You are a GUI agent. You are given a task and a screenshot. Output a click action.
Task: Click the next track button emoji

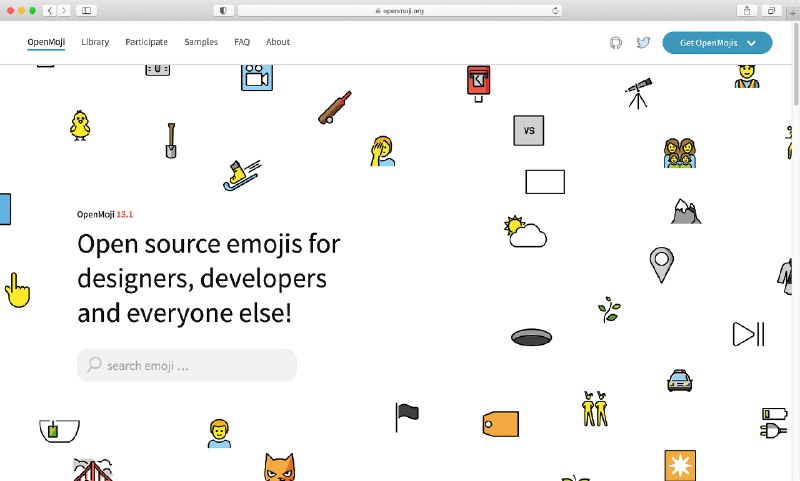click(x=748, y=335)
